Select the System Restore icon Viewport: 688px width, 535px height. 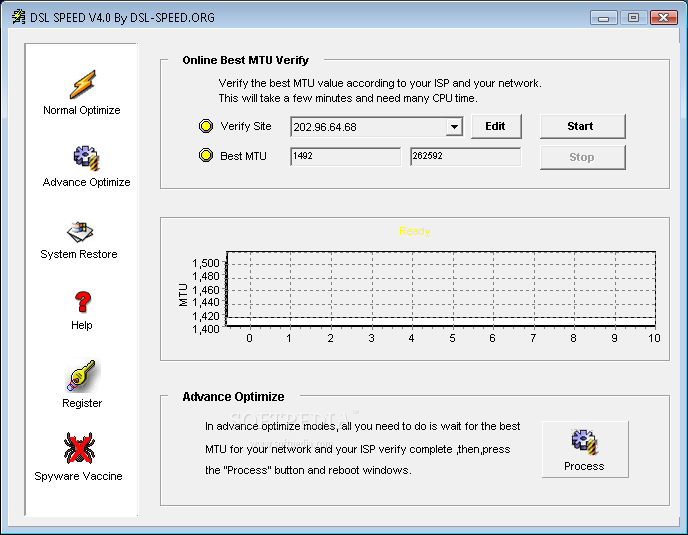(x=80, y=232)
